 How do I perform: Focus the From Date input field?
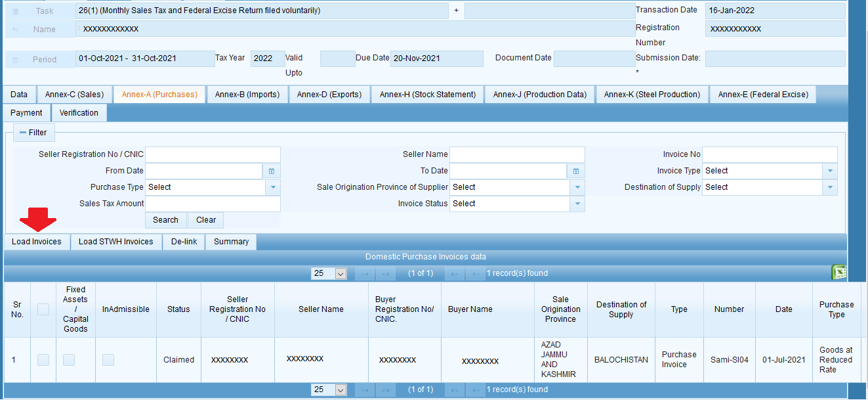(204, 171)
